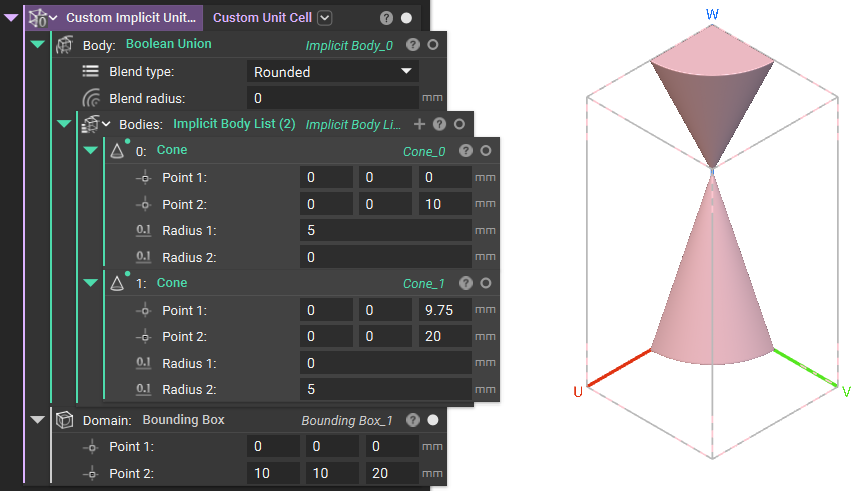Click the W axis label in viewport
Screen dimensions: 858x491
[x=712, y=14]
